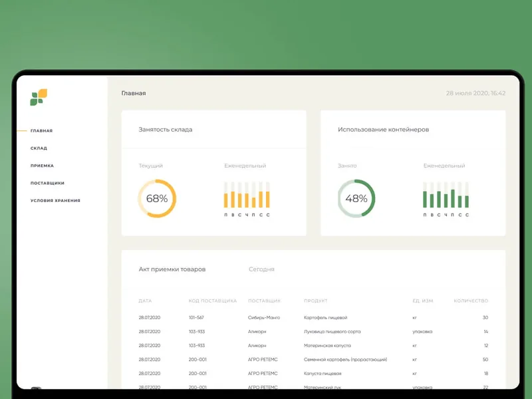
Task: Open the ГЛАВНАЯ sidebar section
Action: [41, 130]
